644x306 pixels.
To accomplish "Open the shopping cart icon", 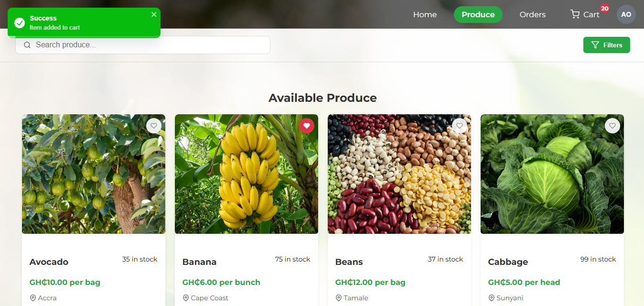I will point(575,14).
